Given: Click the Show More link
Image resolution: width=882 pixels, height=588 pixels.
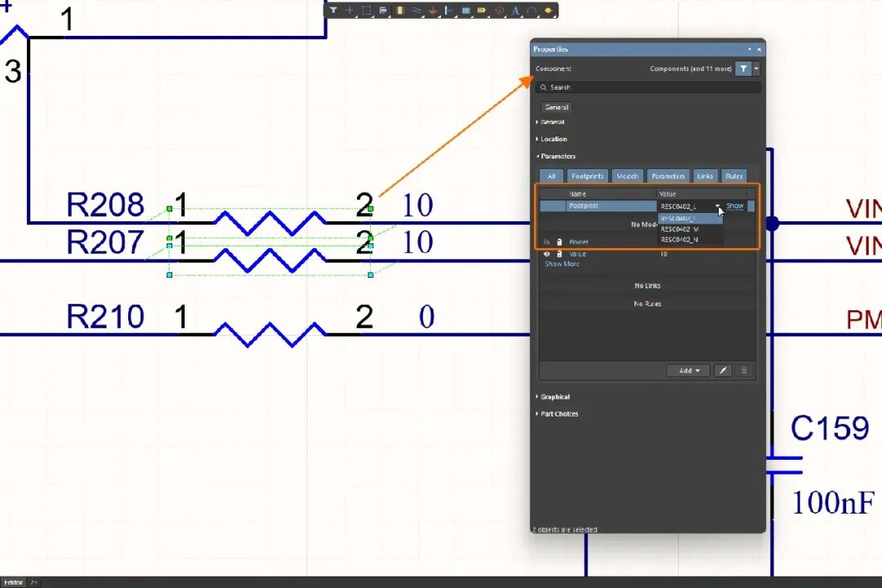Looking at the screenshot, I should coord(561,264).
